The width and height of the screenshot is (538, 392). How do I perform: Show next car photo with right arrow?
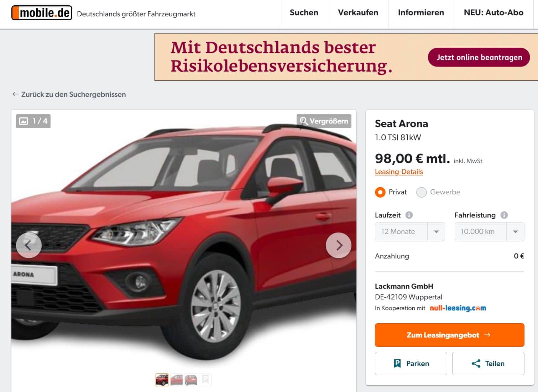tap(339, 245)
